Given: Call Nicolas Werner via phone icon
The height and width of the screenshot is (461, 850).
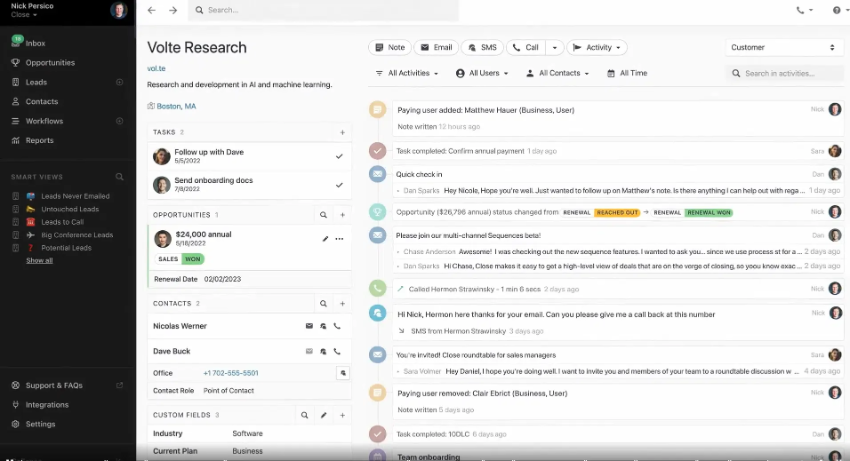Looking at the screenshot, I should coord(337,326).
